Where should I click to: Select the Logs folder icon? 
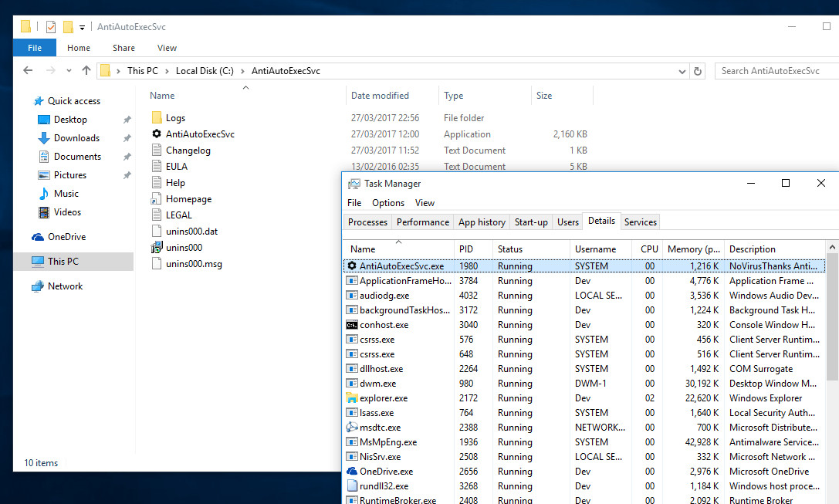pos(157,118)
